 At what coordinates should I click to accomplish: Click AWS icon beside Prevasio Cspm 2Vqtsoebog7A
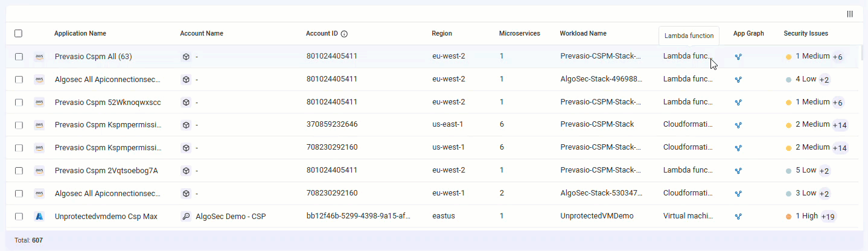click(x=39, y=171)
